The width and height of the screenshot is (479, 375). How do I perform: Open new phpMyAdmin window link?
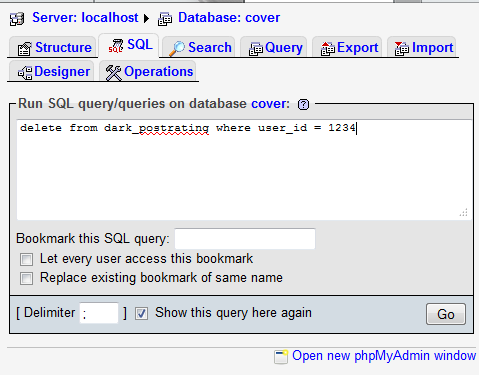coord(384,356)
